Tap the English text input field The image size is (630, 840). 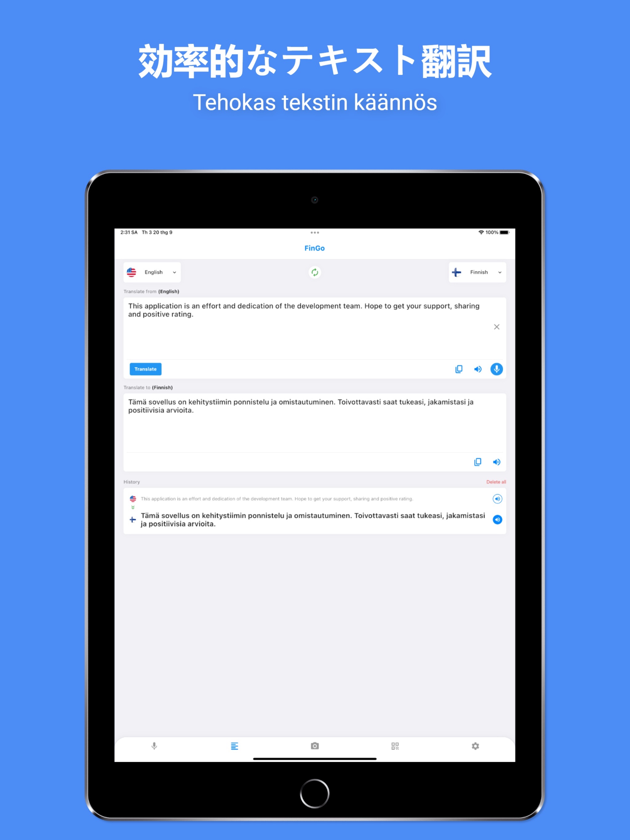[x=314, y=324]
